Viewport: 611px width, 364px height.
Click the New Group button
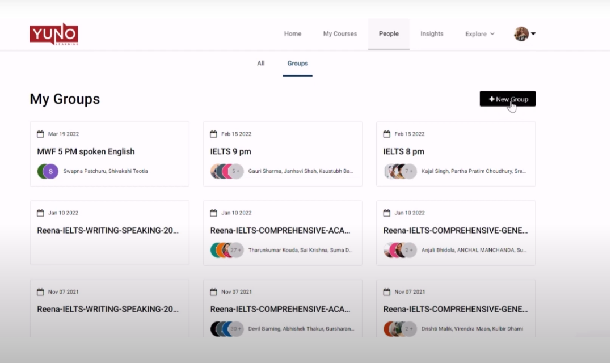tap(507, 99)
